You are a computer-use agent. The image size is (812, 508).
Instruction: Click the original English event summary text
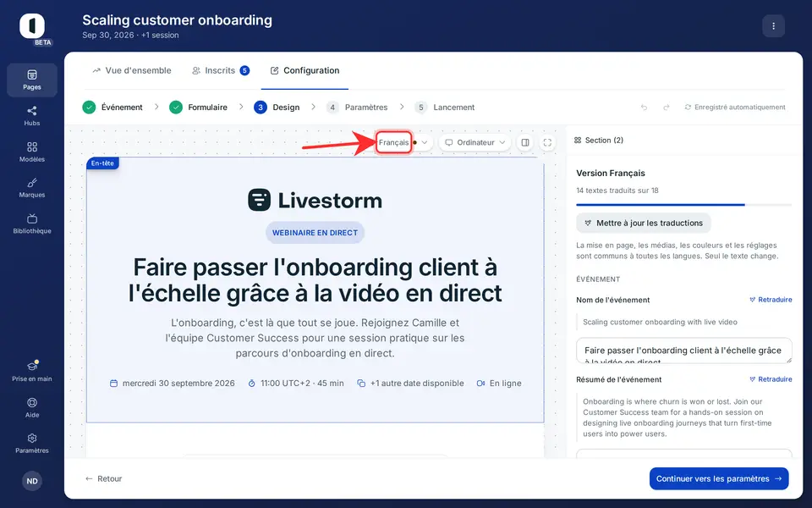point(678,417)
